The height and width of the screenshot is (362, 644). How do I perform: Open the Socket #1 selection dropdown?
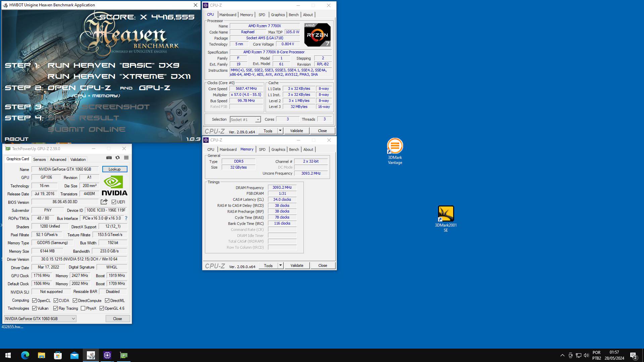[245, 120]
